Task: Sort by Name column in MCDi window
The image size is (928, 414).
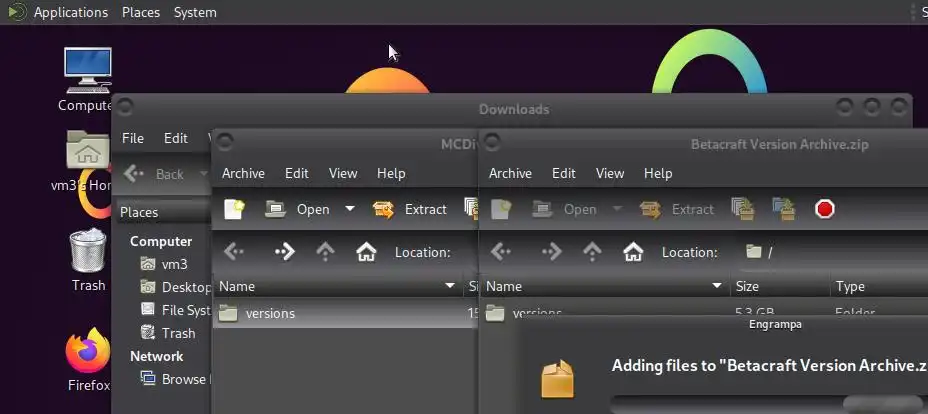Action: [337, 287]
